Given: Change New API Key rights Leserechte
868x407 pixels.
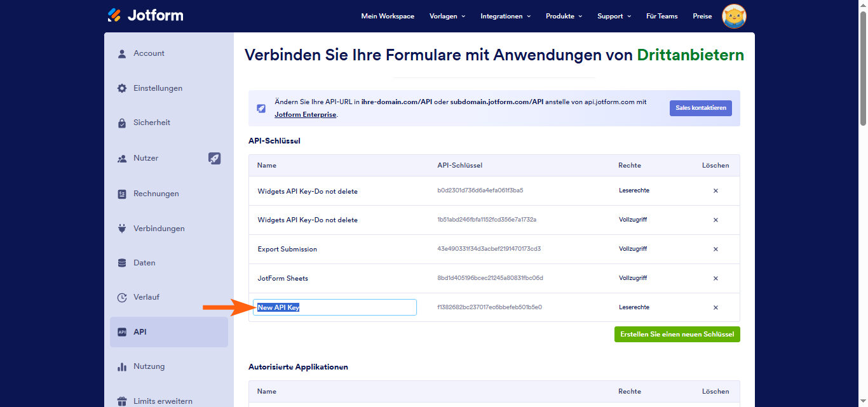Looking at the screenshot, I should (x=634, y=307).
